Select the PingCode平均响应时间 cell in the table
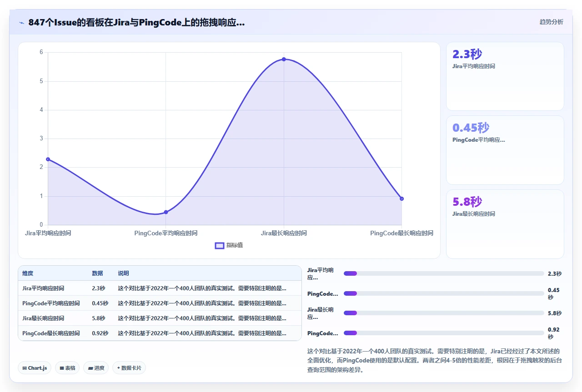 coord(51,303)
